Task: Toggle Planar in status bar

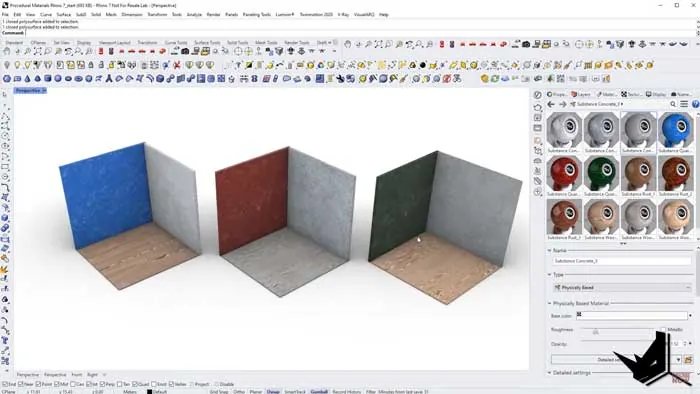Action: (256, 392)
